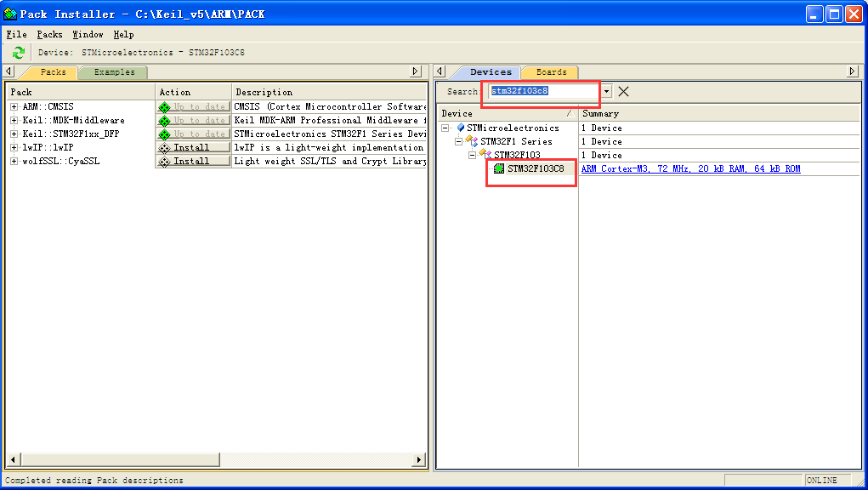This screenshot has width=868, height=490.
Task: Clear the device search with X icon
Action: 623,91
